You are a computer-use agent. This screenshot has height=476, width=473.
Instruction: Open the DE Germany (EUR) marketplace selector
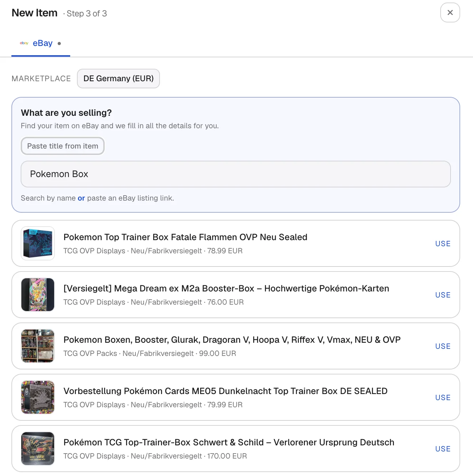tap(118, 78)
